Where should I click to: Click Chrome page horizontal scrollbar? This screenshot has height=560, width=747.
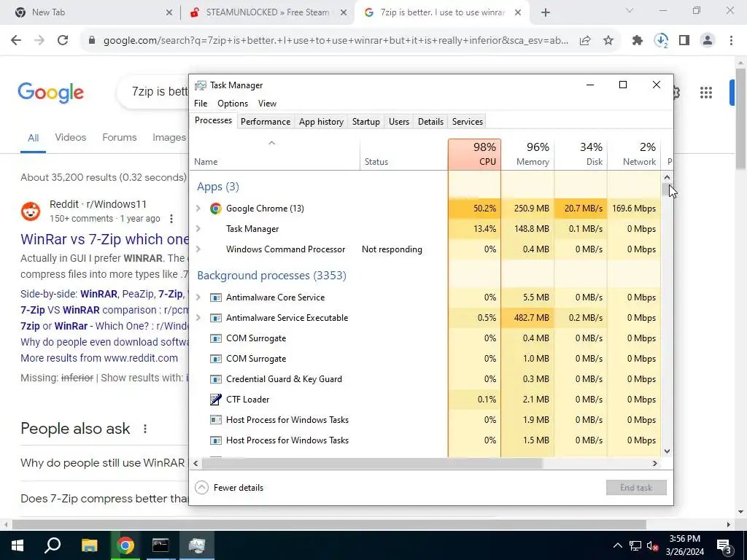tap(329, 525)
